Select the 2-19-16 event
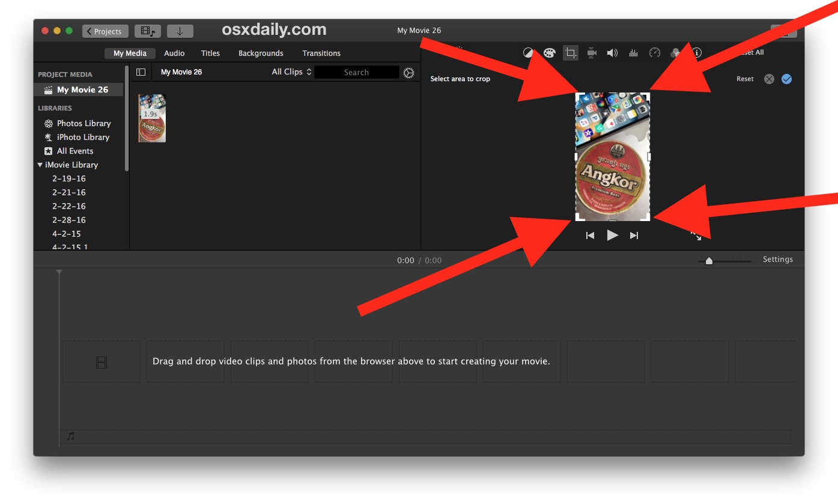 69,178
